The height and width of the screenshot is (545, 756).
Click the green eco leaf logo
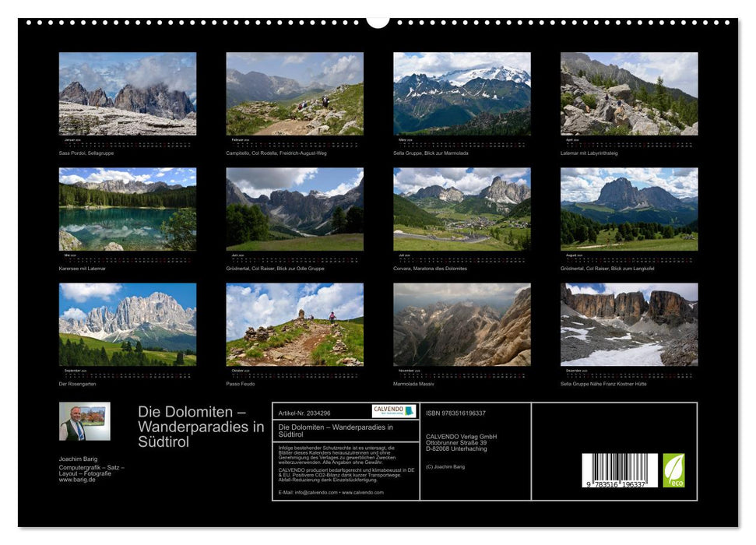point(673,470)
